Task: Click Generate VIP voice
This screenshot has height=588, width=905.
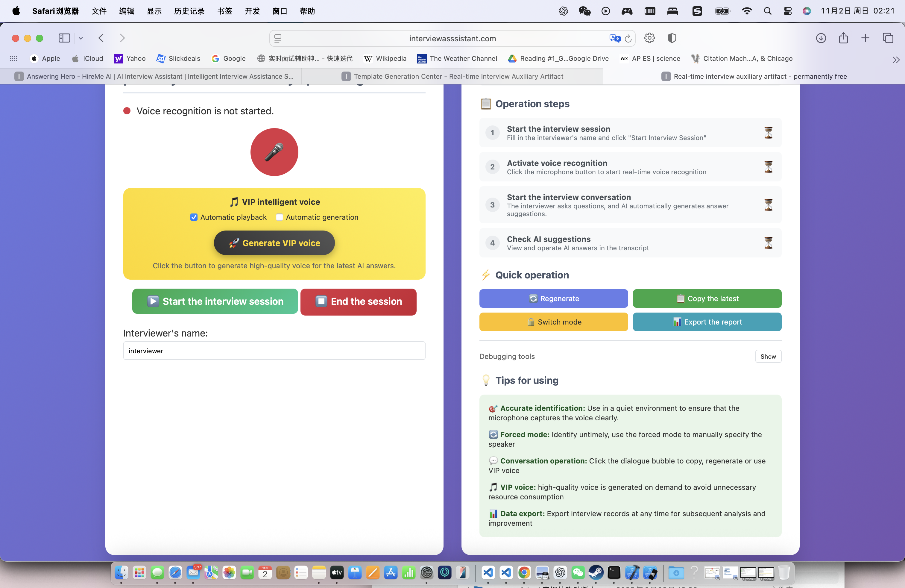Action: point(274,243)
